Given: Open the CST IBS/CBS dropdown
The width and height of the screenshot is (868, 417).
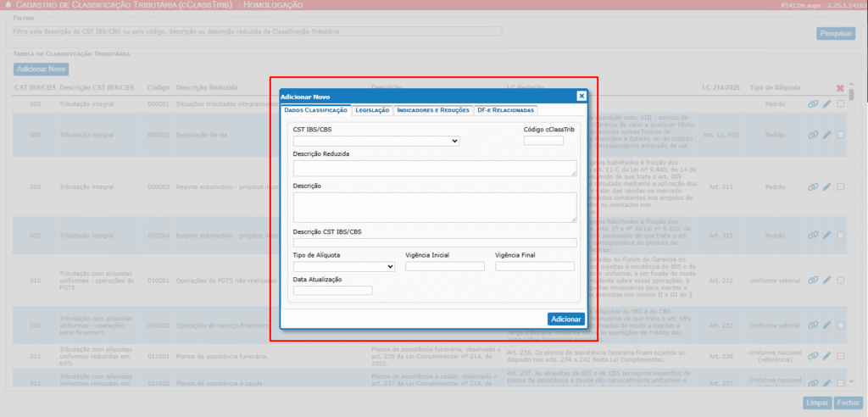Looking at the screenshot, I should point(376,141).
